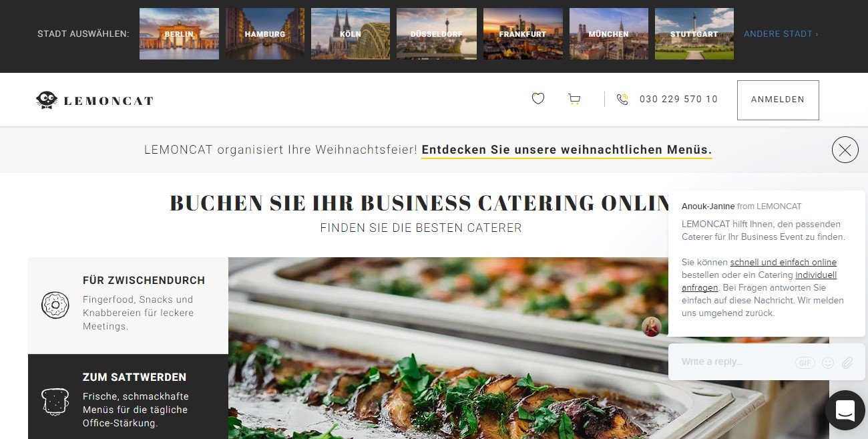Click the Write a reply field
Image resolution: width=868 pixels, height=439 pixels.
coord(734,362)
